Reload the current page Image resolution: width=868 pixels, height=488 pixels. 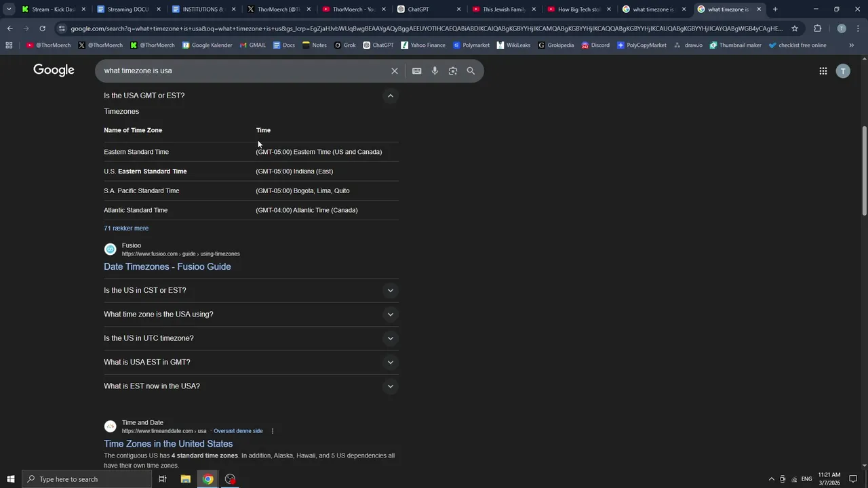[x=42, y=28]
